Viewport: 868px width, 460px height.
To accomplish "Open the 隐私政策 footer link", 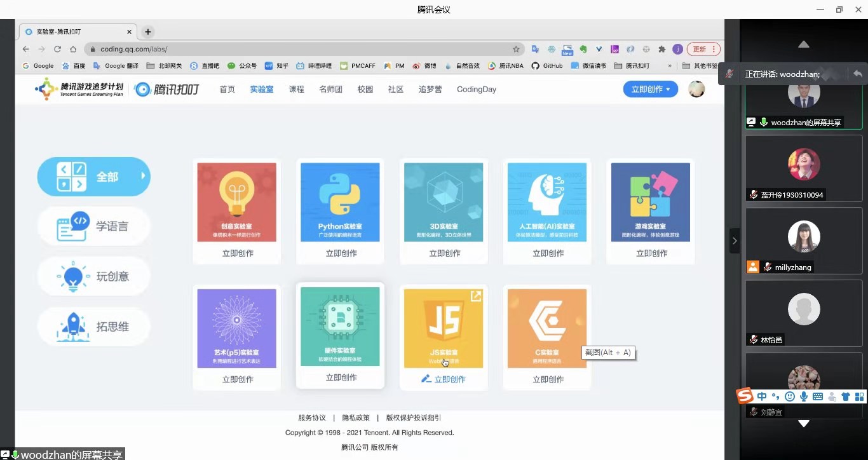I will [356, 417].
